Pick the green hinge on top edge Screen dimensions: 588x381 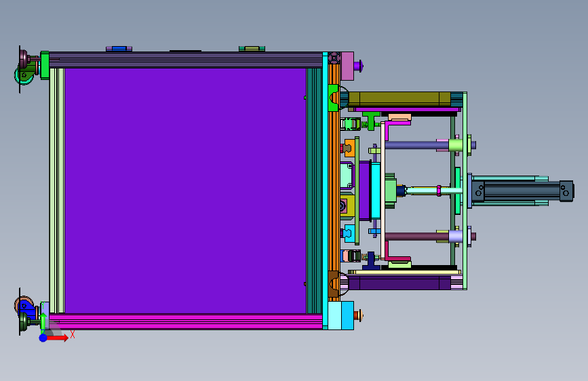pos(252,48)
